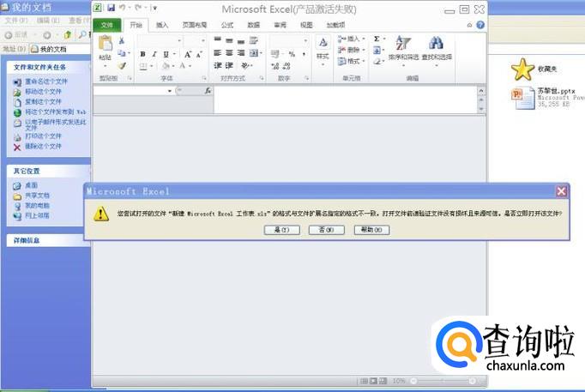Viewport: 585px width, 392px height.
Task: Toggle Middle Align in alignment group
Action: pos(229,40)
